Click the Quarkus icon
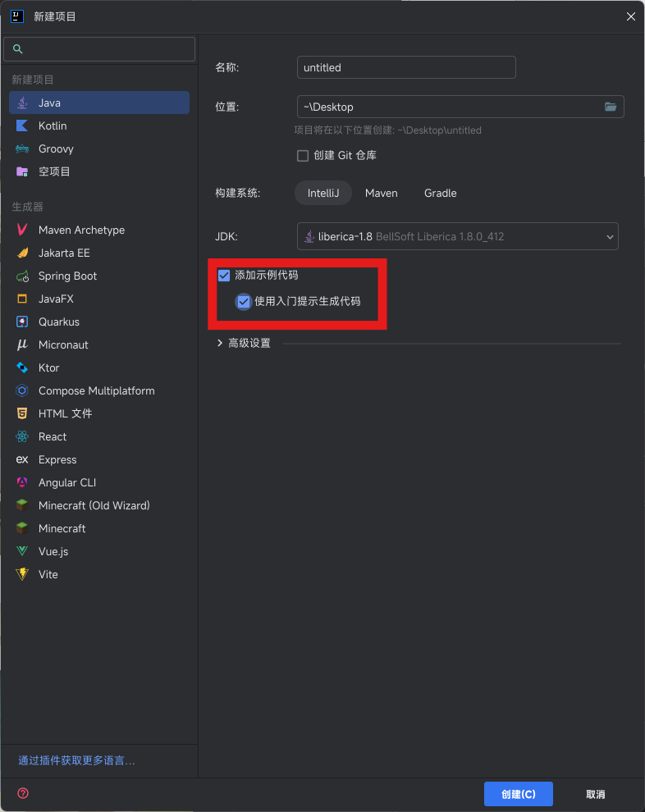 pyautogui.click(x=22, y=322)
